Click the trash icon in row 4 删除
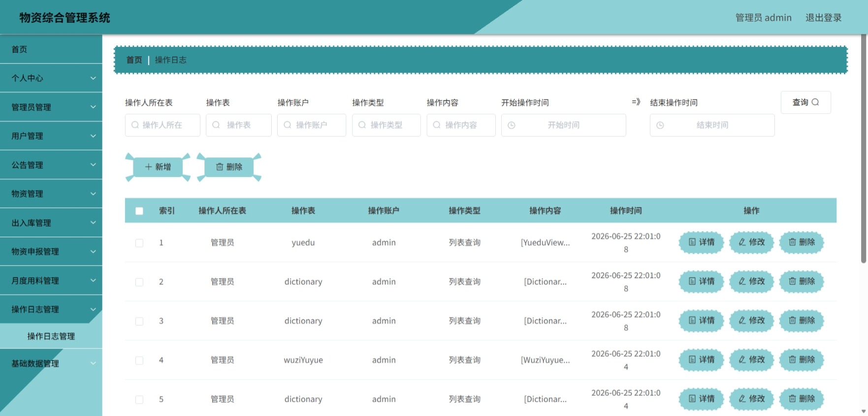 pos(792,359)
